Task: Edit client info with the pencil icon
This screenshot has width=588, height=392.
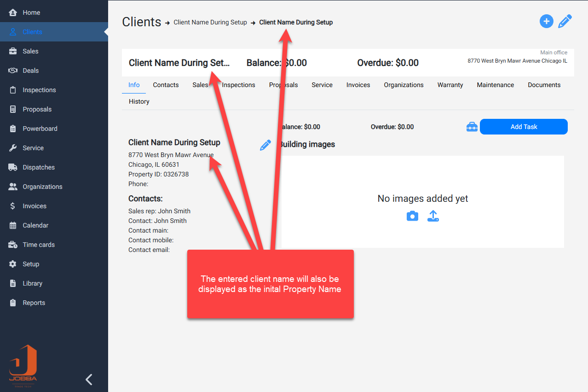Action: click(265, 146)
